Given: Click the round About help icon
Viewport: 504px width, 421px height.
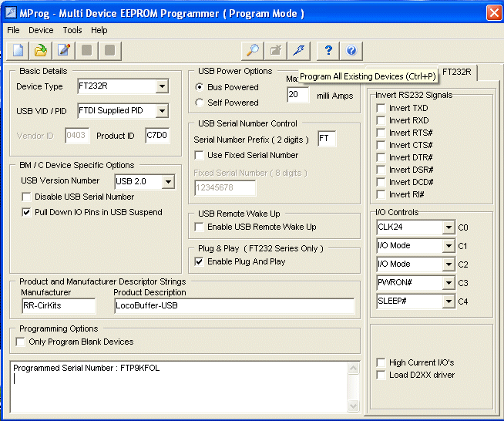Looking at the screenshot, I should coord(351,51).
